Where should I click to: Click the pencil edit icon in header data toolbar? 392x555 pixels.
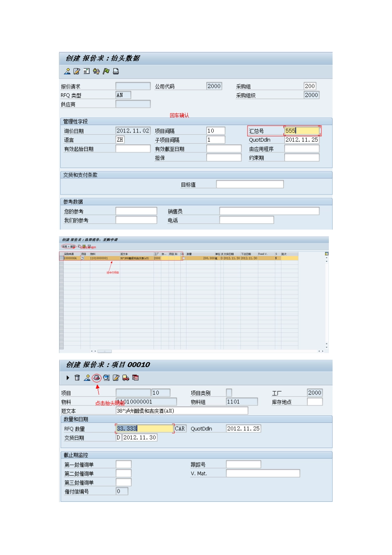77,71
